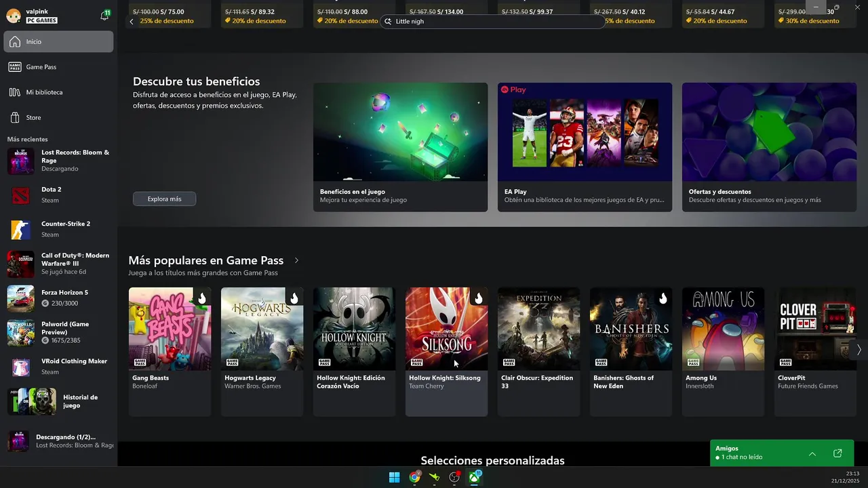The width and height of the screenshot is (868, 488).
Task: Click the Store shopping bag icon
Action: pyautogui.click(x=15, y=117)
